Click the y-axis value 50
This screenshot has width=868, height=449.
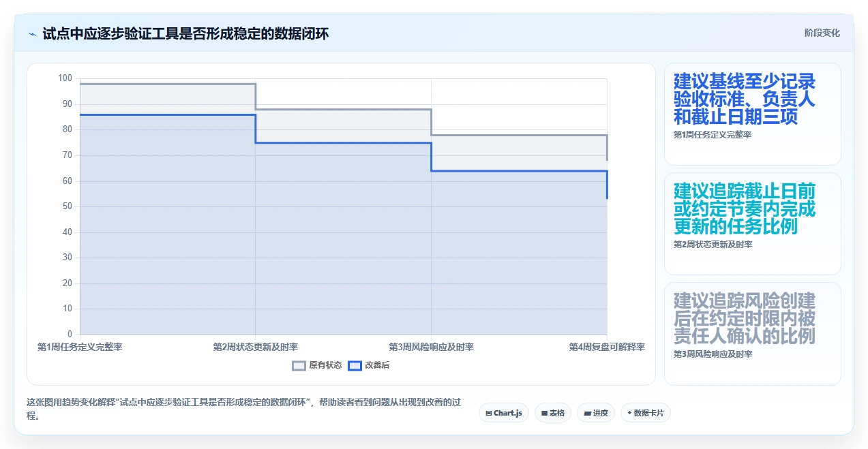click(67, 206)
